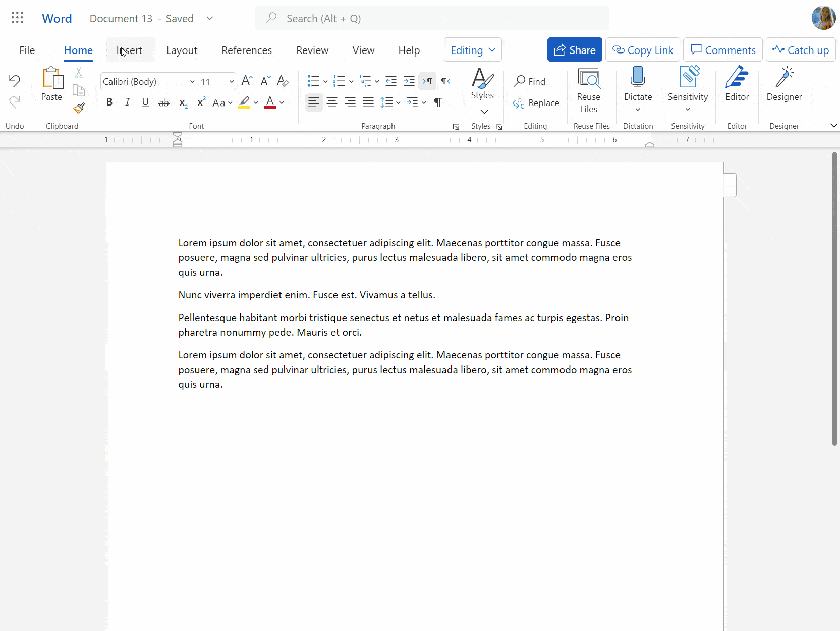Expand the Bullets list dropdown arrow
Screen dimensions: 840x631
pyautogui.click(x=325, y=81)
